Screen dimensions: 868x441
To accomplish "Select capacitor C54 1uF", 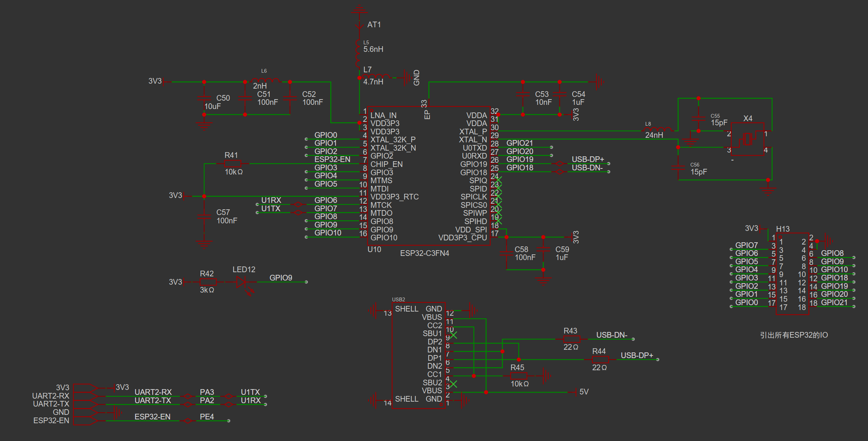I will (x=560, y=95).
